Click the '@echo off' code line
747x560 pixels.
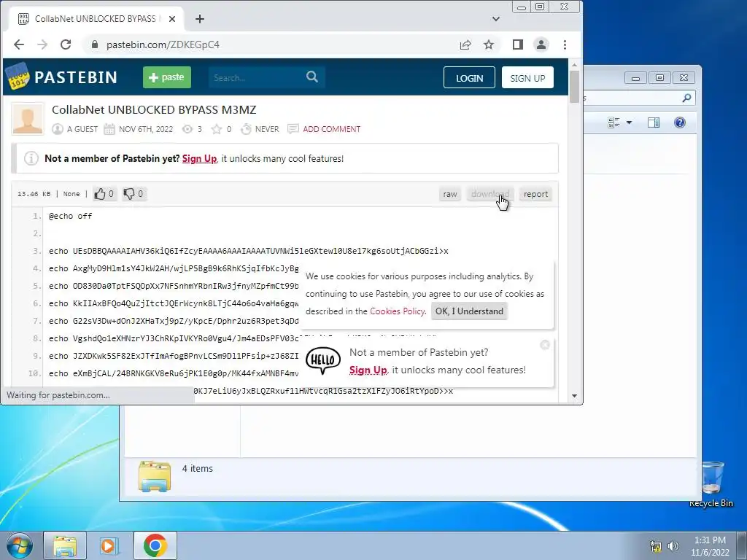click(x=70, y=216)
